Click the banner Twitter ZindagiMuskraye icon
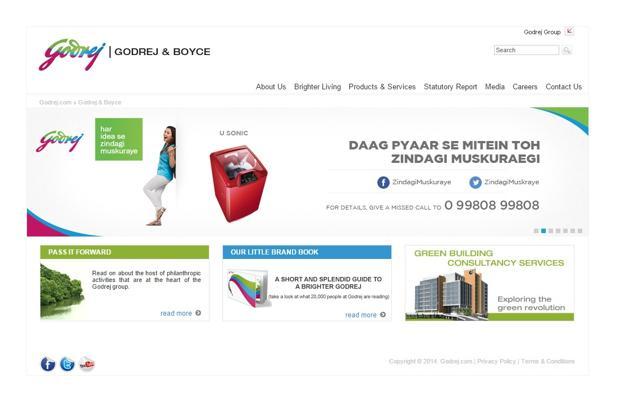The height and width of the screenshot is (414, 621). click(x=475, y=182)
